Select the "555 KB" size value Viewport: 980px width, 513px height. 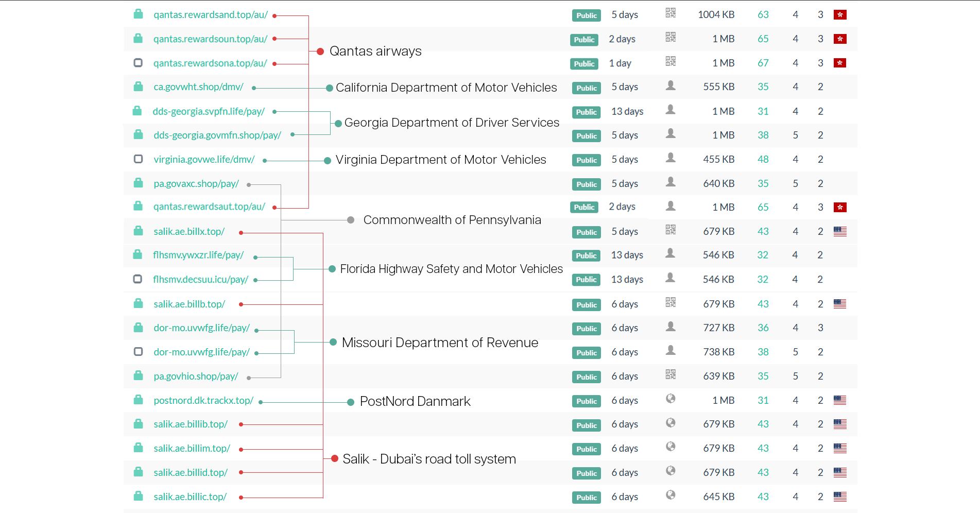tap(719, 87)
